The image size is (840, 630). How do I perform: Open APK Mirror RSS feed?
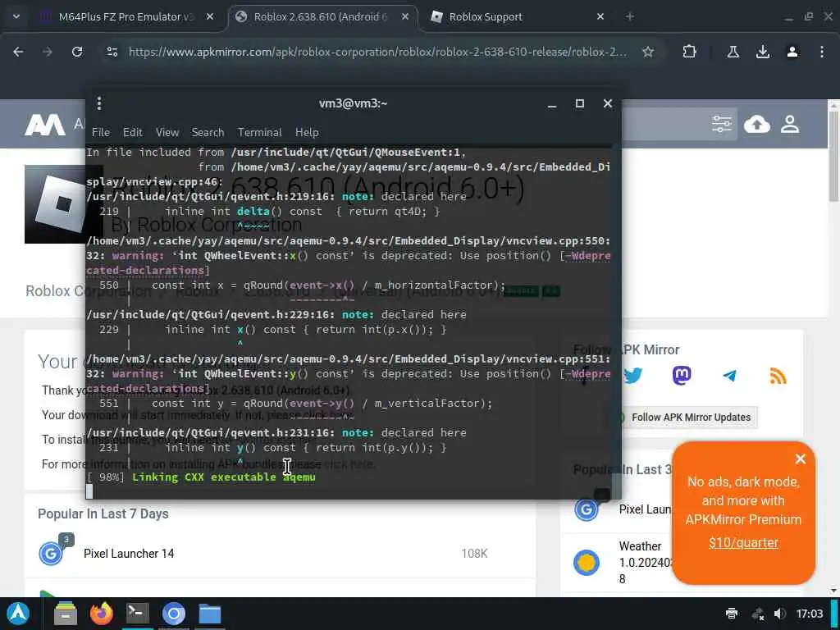tap(778, 376)
